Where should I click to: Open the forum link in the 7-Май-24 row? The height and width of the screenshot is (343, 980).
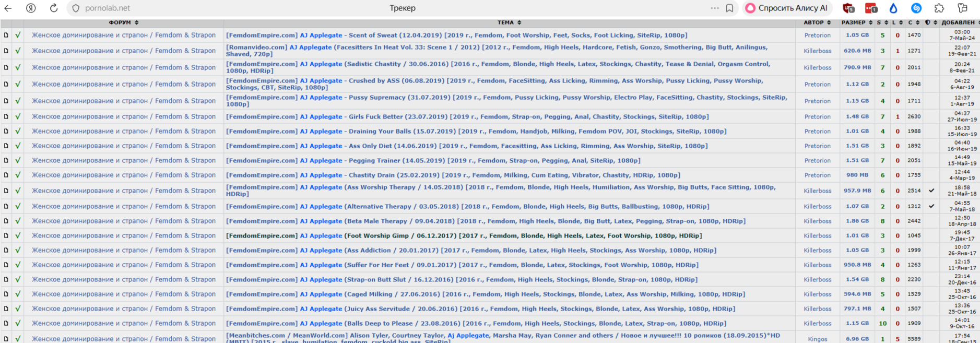click(124, 35)
